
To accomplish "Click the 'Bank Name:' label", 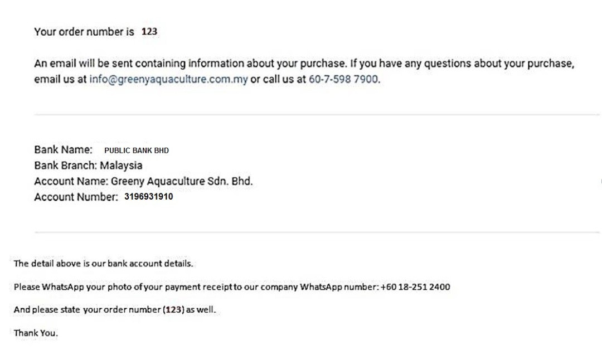I will 64,150.
